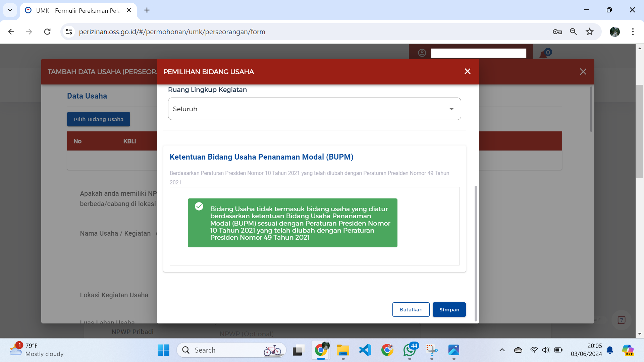This screenshot has height=362, width=644.
Task: Open the Photos app from taskbar
Action: click(454, 350)
